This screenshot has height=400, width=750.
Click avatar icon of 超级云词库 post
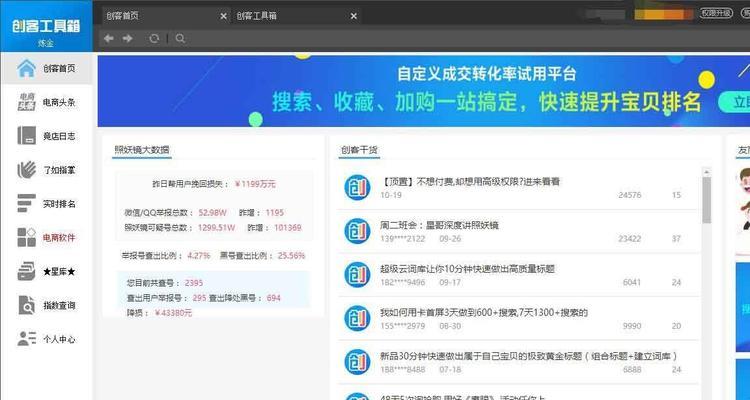point(357,275)
